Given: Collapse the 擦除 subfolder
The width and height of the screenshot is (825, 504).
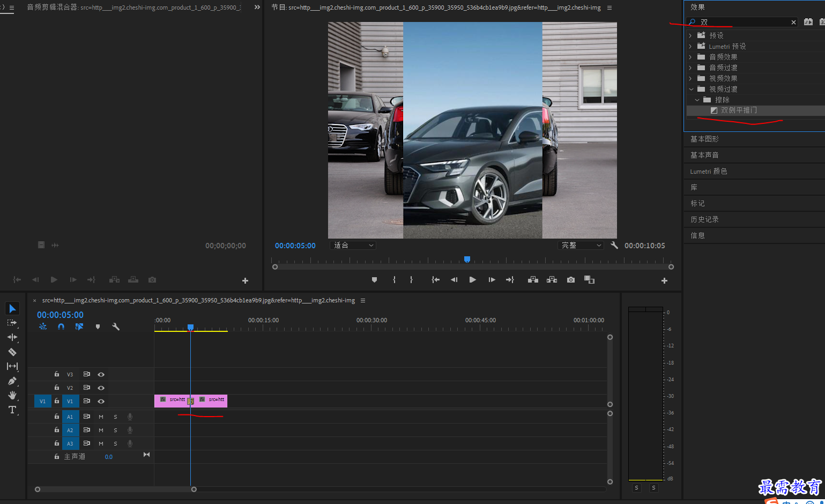Looking at the screenshot, I should pyautogui.click(x=697, y=100).
